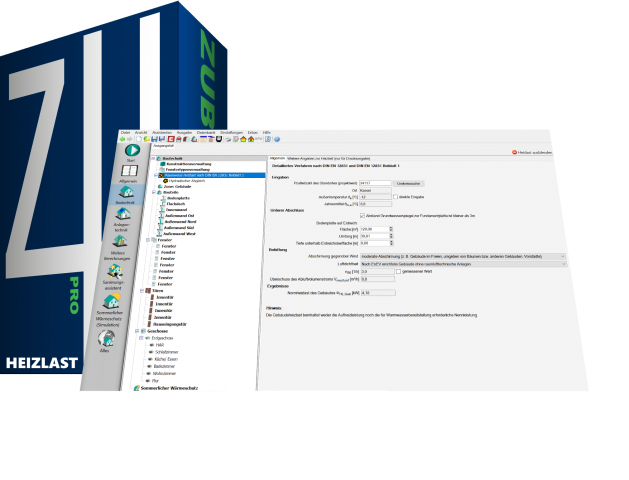This screenshot has width=629, height=480.
Task: Open the Ausgabe menu
Action: pos(185,132)
